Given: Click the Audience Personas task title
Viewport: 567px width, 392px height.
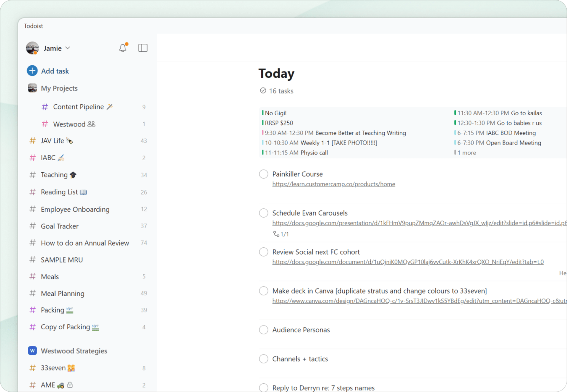Looking at the screenshot, I should (x=301, y=330).
